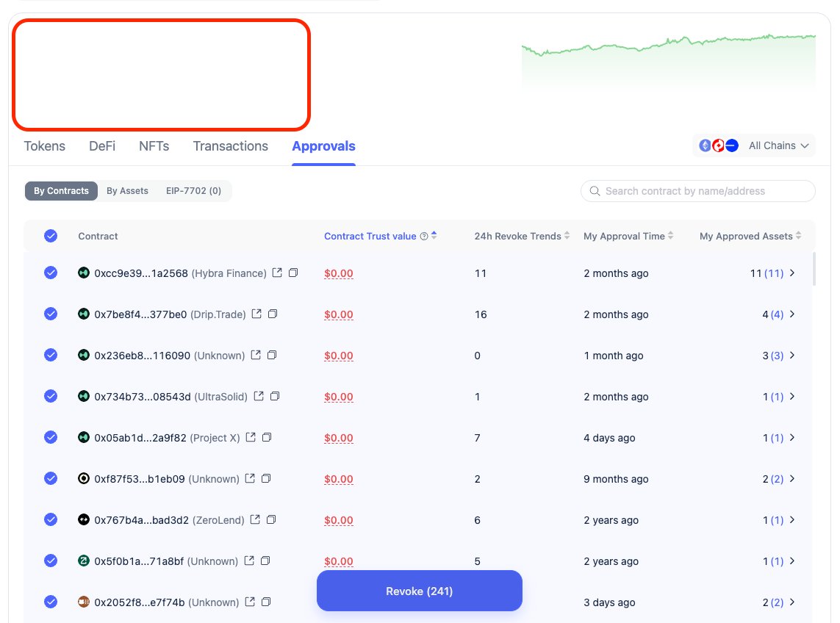
Task: Open 0x236eb8...116090 contract external link
Action: tap(256, 355)
